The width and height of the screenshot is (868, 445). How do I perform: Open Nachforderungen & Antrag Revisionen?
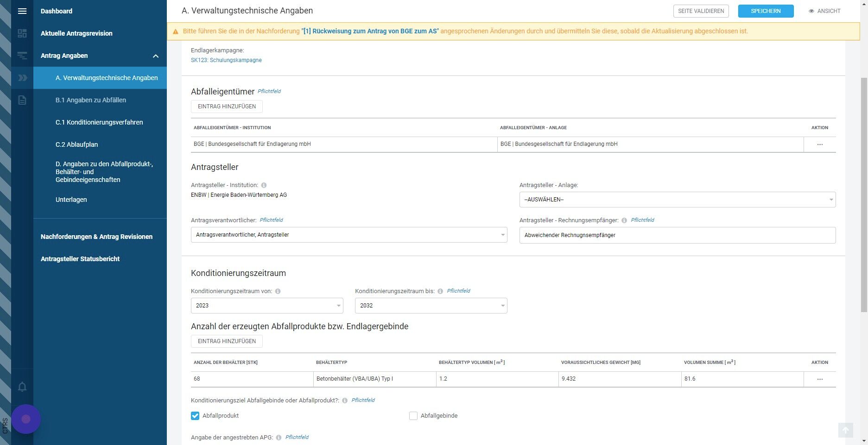(x=96, y=237)
